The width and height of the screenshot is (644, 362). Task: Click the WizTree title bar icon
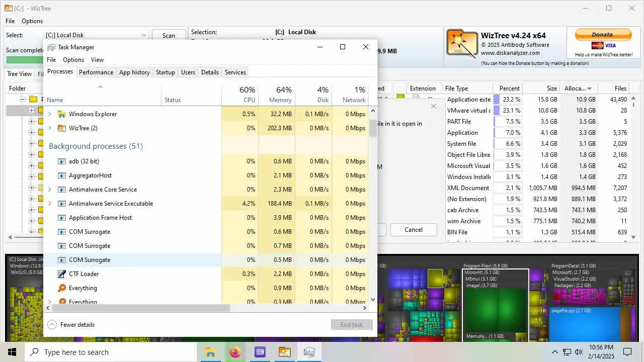click(x=9, y=8)
